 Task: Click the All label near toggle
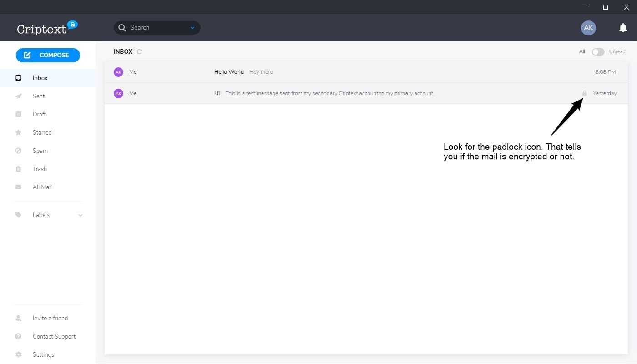582,52
